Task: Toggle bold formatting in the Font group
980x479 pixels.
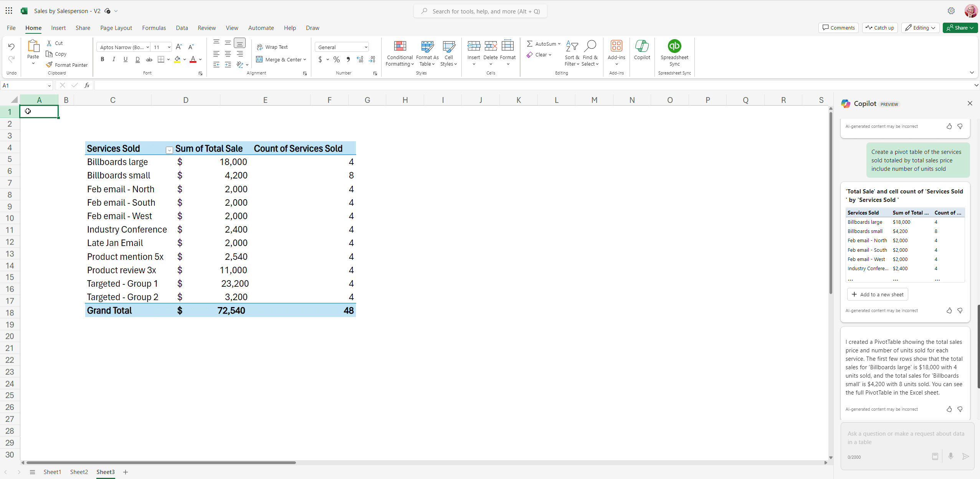Action: coord(102,59)
